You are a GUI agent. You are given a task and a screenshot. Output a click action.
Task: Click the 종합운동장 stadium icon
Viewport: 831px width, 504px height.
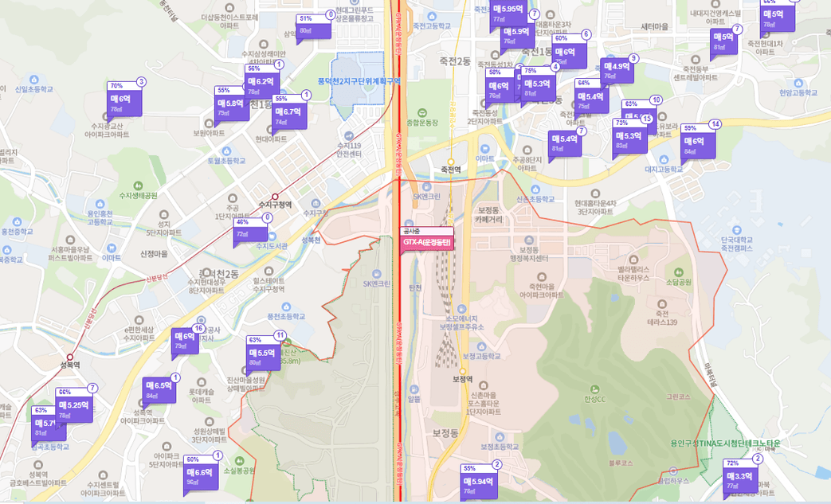(421, 113)
